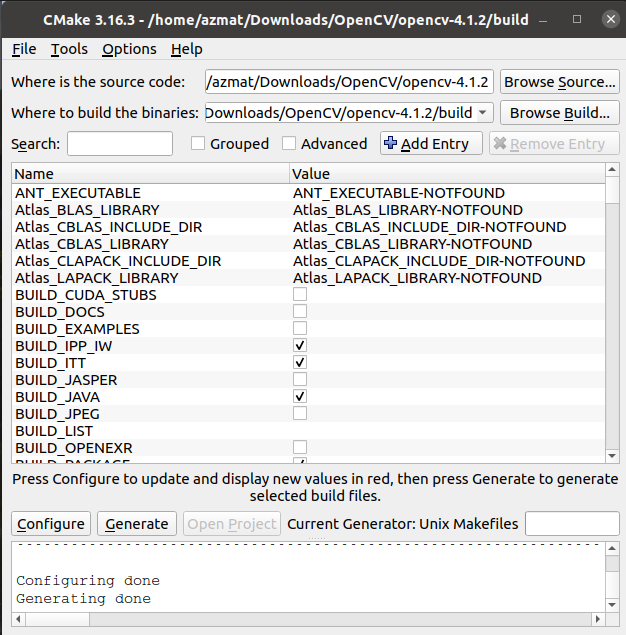Viewport: 626px width, 635px height.
Task: Click the cache list scroll up arrow
Action: coord(612,170)
